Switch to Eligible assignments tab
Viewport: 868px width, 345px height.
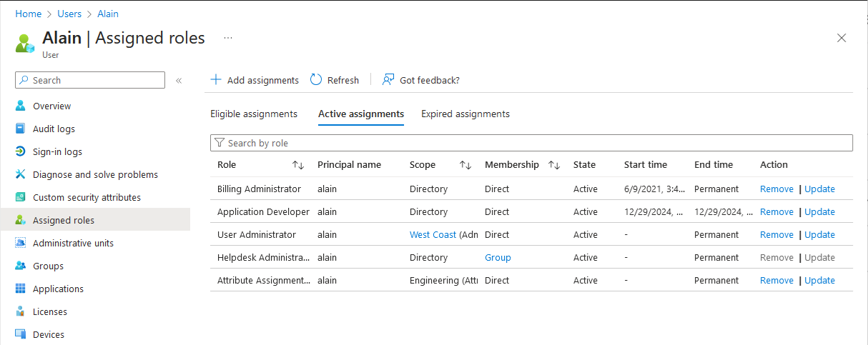[254, 114]
